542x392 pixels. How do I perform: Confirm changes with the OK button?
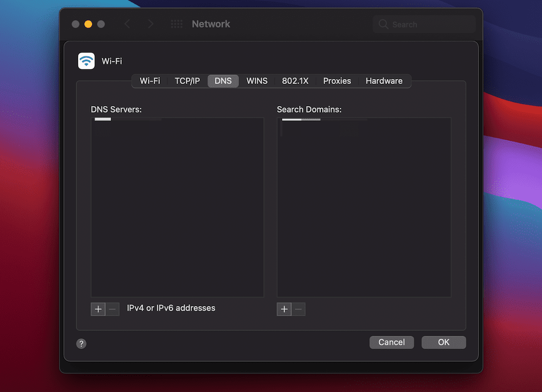(443, 342)
